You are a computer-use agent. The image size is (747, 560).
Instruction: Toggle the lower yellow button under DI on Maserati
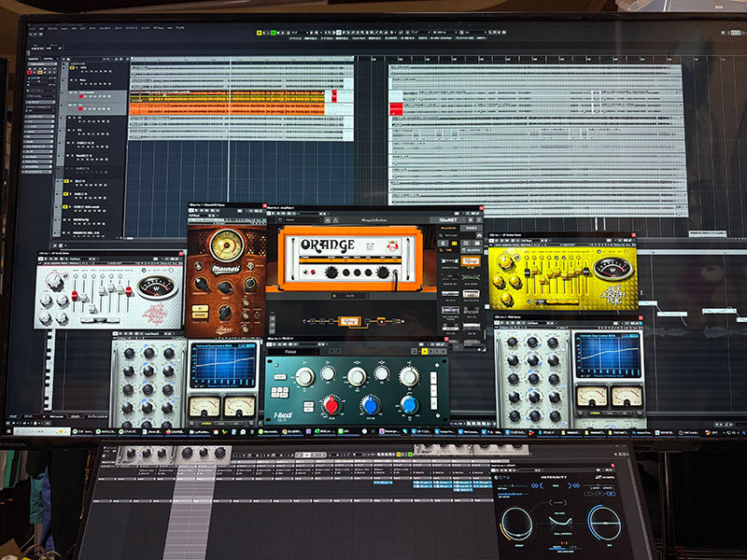[x=200, y=315]
